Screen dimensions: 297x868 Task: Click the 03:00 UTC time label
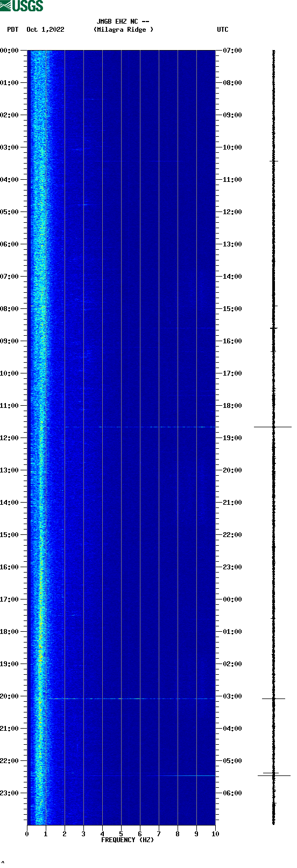[232, 696]
